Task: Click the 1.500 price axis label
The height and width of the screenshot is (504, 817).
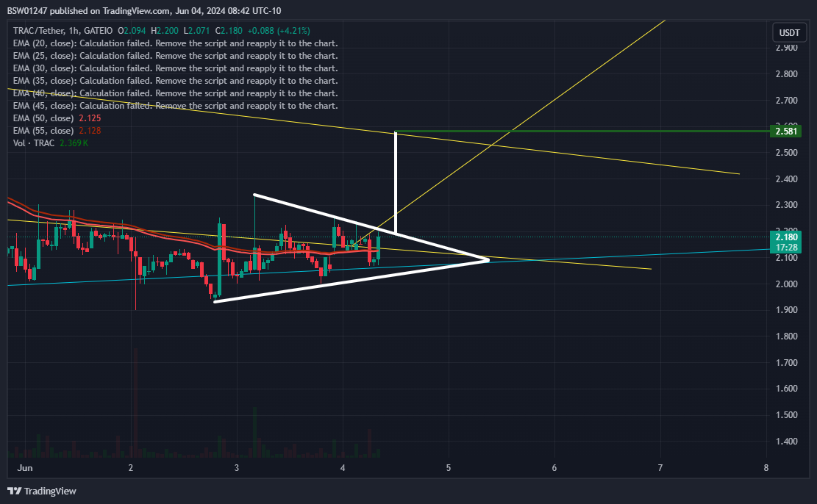Action: [786, 415]
